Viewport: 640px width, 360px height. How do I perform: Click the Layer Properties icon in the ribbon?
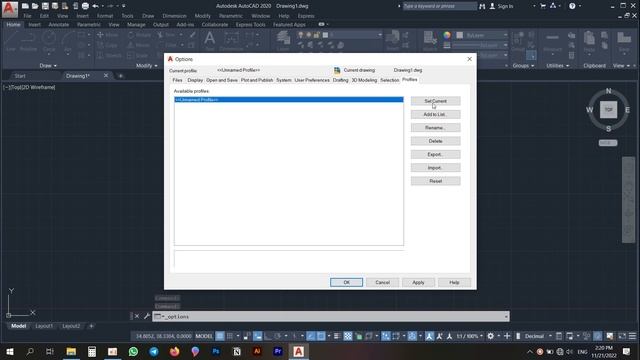click(x=283, y=39)
